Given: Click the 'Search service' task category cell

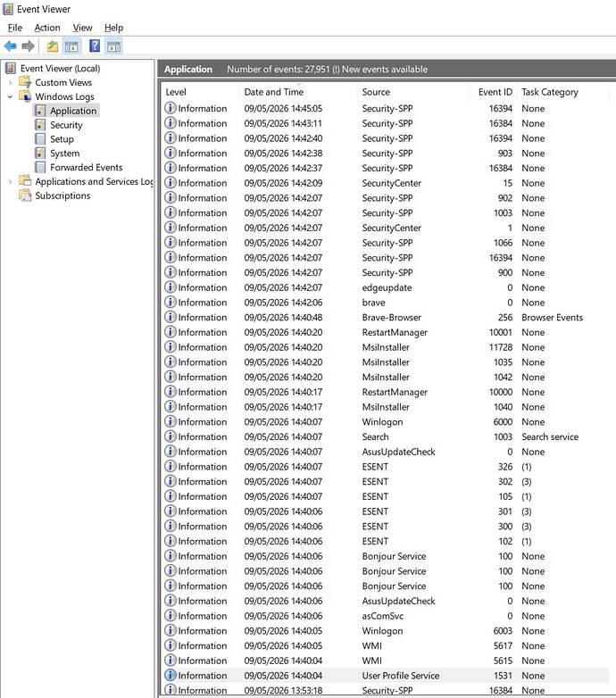Looking at the screenshot, I should point(550,436).
